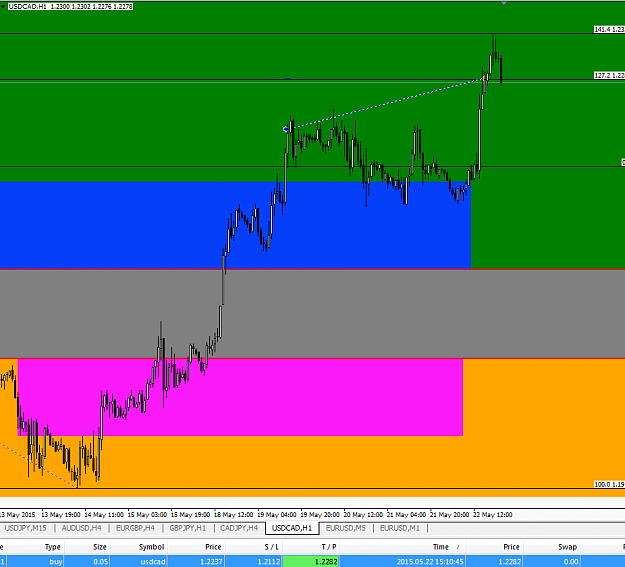Sort orders by the Size column header
The width and height of the screenshot is (625, 567).
tap(100, 547)
